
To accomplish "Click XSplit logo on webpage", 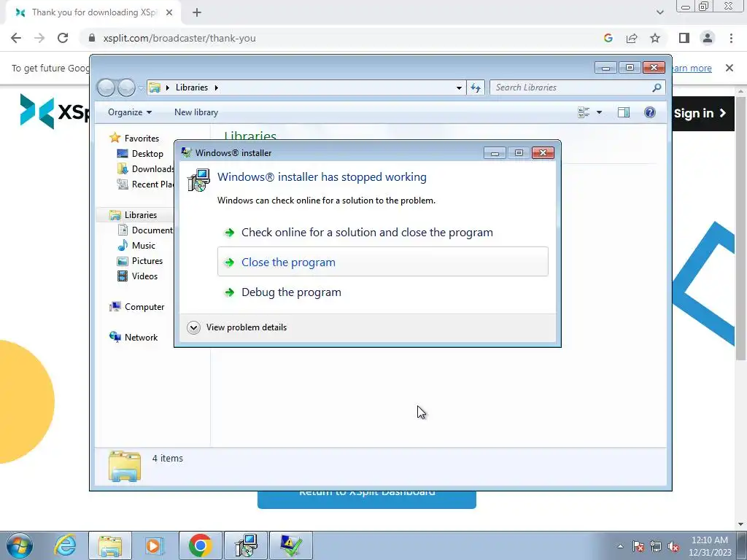I will [54, 112].
